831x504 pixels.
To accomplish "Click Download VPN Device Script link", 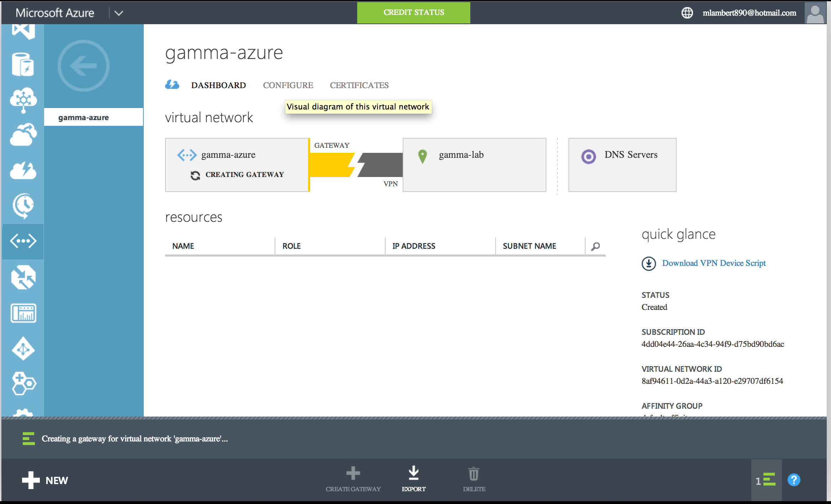I will [x=714, y=263].
